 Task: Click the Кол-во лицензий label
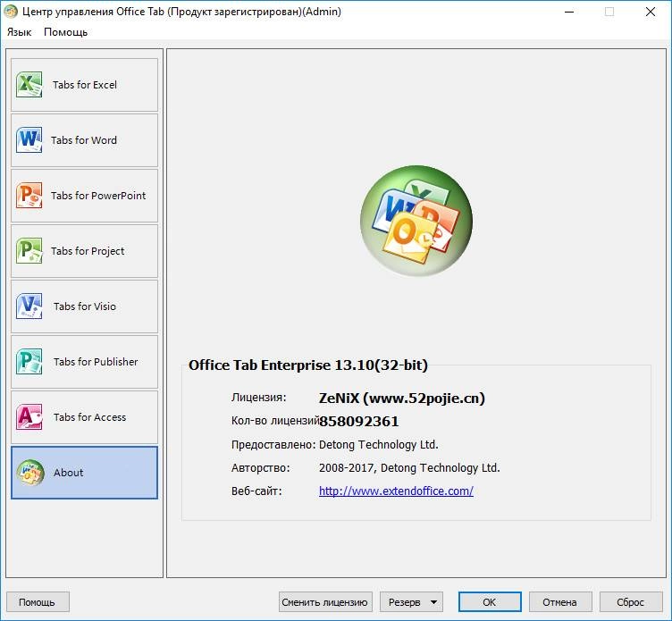point(275,421)
